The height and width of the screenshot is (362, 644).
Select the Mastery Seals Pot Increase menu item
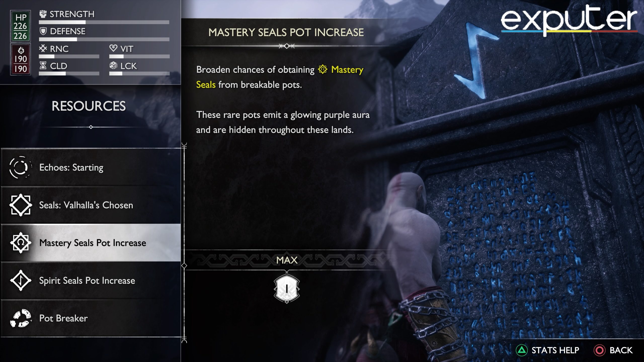point(93,243)
